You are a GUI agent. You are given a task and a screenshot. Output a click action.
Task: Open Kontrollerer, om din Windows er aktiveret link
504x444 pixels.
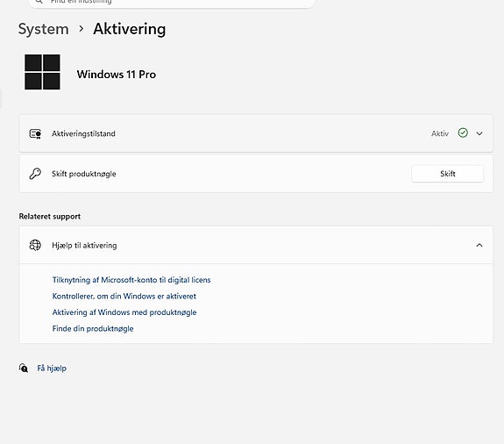click(x=124, y=296)
